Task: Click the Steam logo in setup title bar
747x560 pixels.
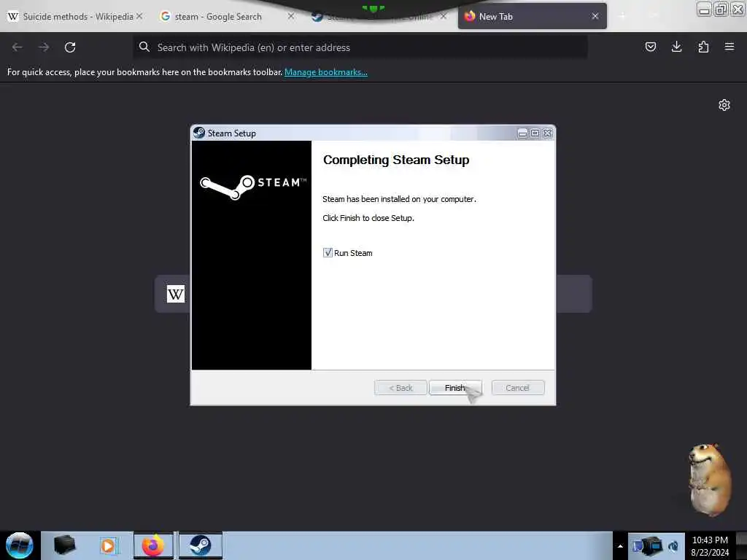Action: [199, 133]
